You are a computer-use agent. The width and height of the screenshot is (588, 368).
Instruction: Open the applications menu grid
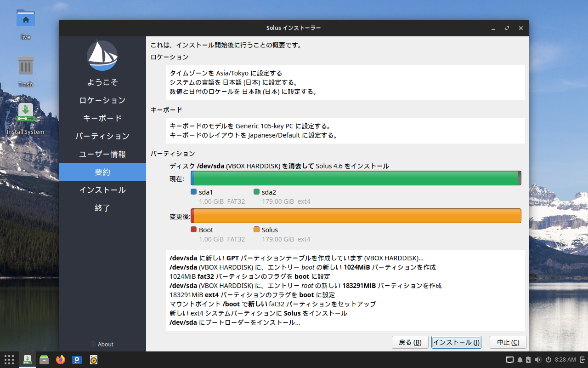coord(9,360)
